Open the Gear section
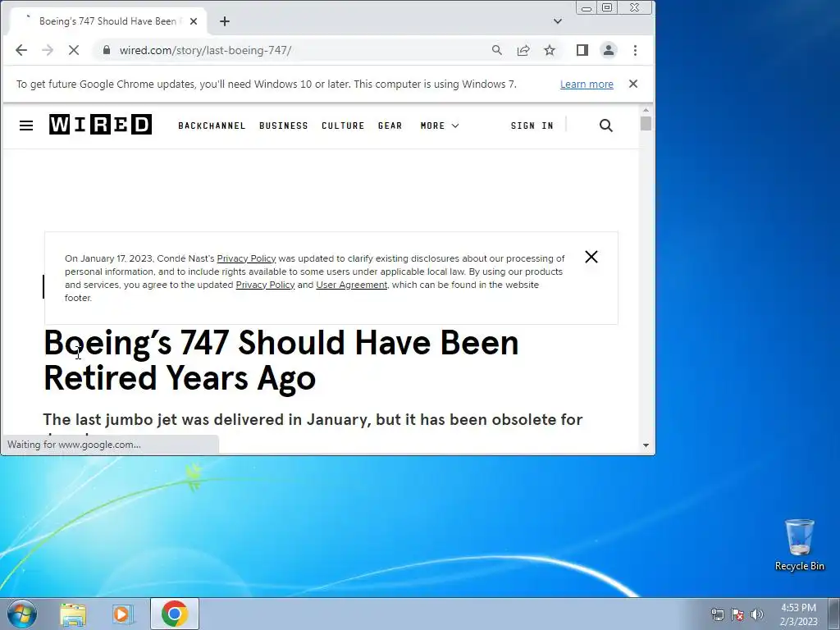This screenshot has width=840, height=630. point(390,126)
